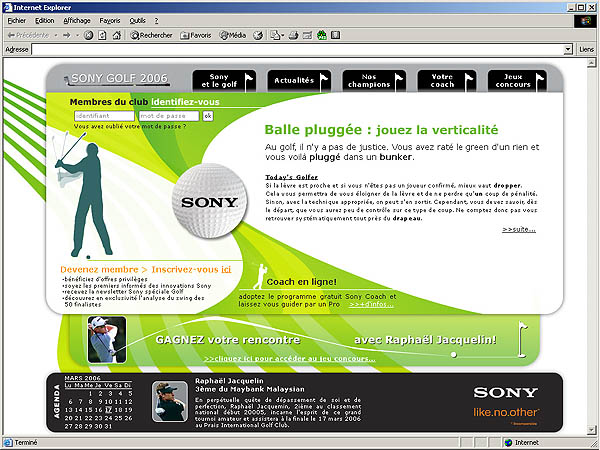
Task: Open the Outils menu
Action: pyautogui.click(x=137, y=21)
